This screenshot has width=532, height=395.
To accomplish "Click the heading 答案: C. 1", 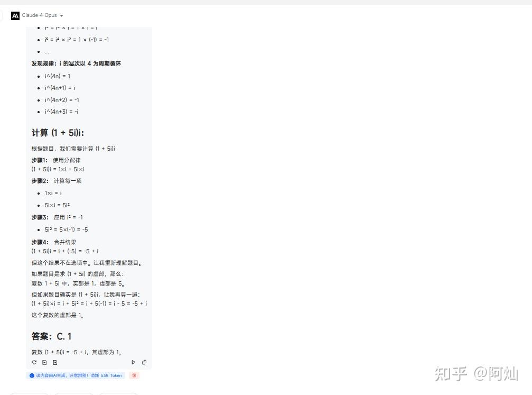I will (x=52, y=336).
